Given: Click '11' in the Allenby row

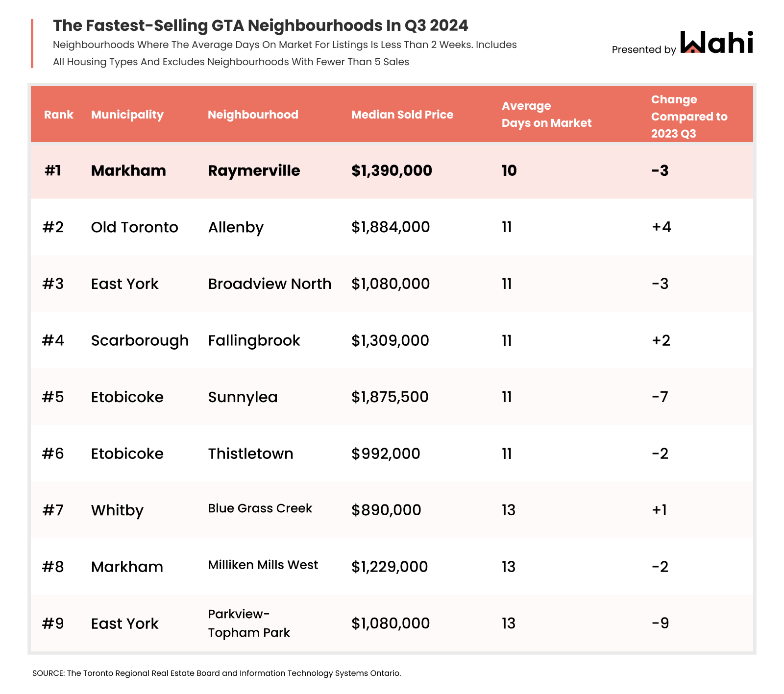Looking at the screenshot, I should coord(507,227).
